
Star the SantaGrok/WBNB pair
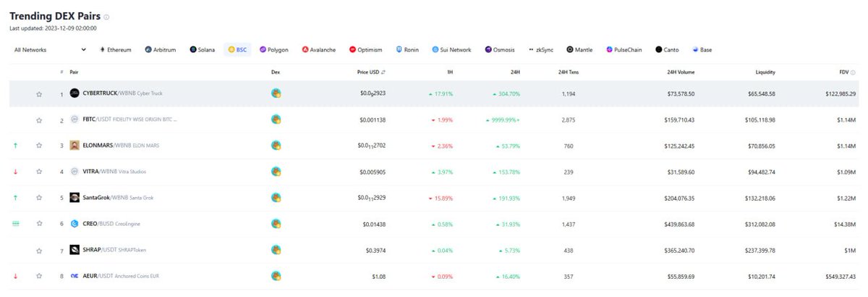[x=39, y=198]
